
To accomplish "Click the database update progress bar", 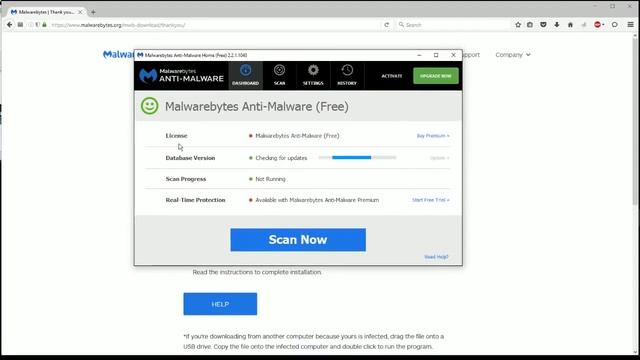I will pyautogui.click(x=357, y=158).
